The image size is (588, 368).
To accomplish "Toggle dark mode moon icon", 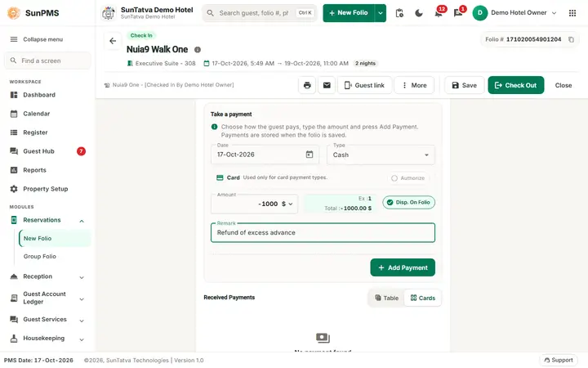I will point(419,13).
